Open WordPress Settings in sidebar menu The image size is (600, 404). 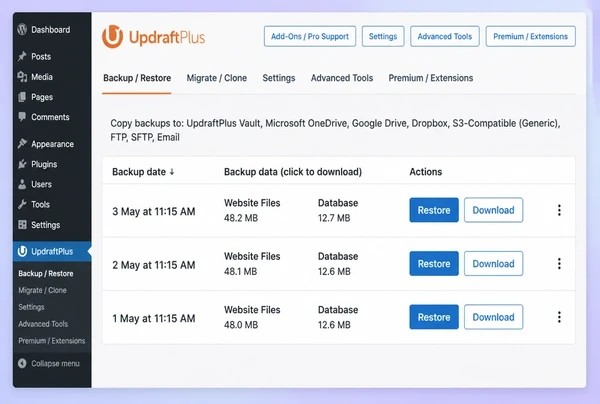(46, 225)
